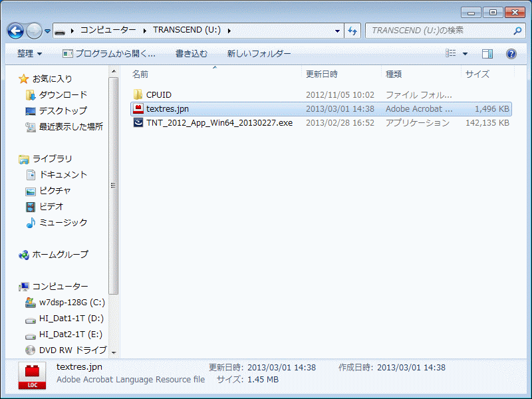
Task: Expand the arrow after TRANSCEND (U:) breadcrumb
Action: coord(229,31)
